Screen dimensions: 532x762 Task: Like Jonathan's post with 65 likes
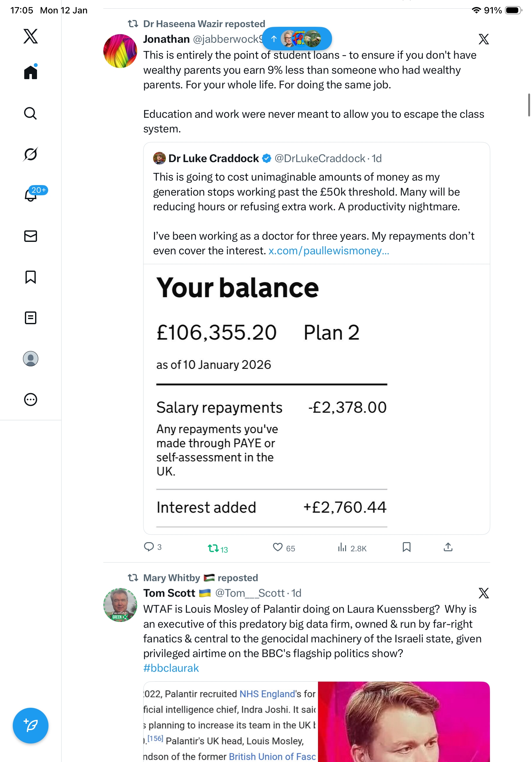click(x=277, y=547)
